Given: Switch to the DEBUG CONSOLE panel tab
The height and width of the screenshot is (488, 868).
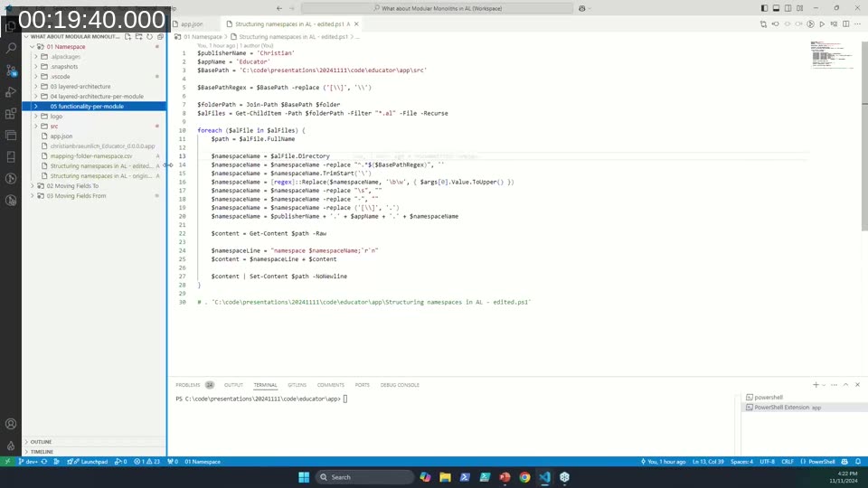Looking at the screenshot, I should pos(400,385).
